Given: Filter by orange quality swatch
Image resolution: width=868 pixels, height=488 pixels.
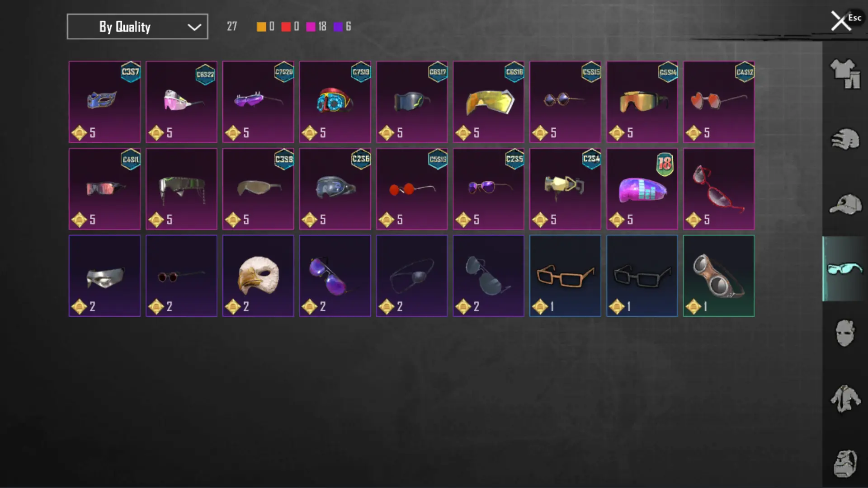Looking at the screenshot, I should (261, 27).
